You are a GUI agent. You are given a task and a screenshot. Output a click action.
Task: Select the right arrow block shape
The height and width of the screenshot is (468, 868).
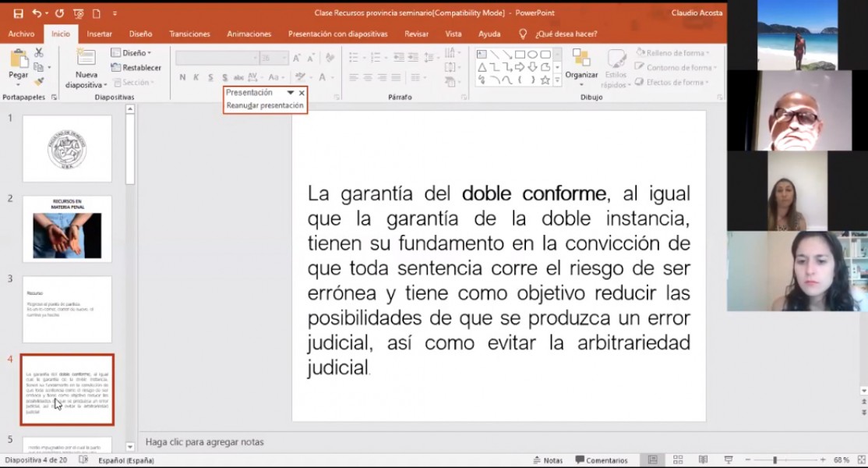520,68
